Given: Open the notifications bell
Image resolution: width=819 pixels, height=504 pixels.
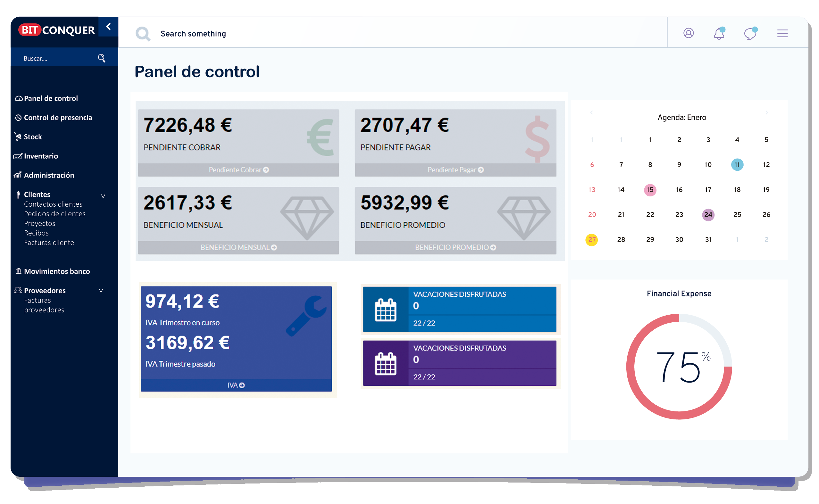Looking at the screenshot, I should pyautogui.click(x=719, y=34).
